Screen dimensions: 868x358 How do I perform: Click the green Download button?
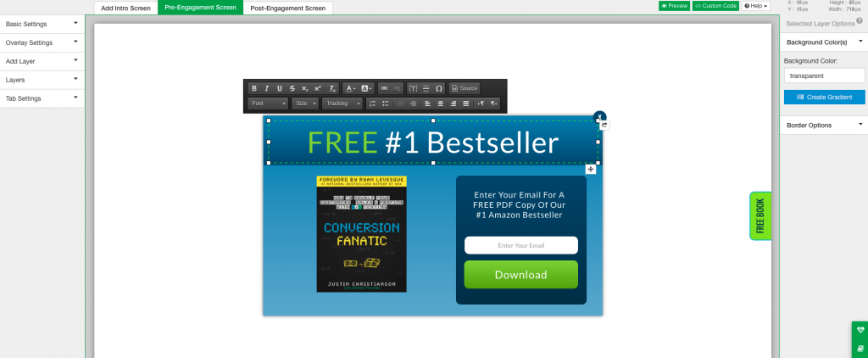[521, 275]
